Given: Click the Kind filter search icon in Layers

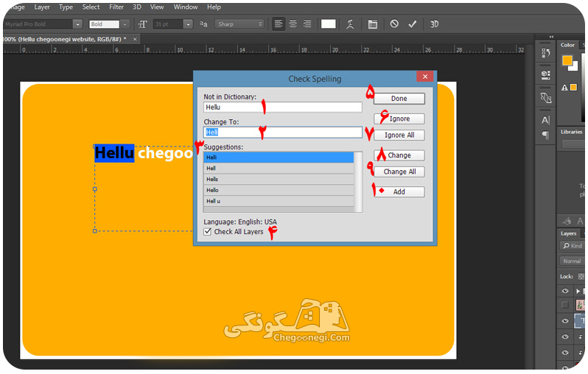Looking at the screenshot, I should point(566,246).
